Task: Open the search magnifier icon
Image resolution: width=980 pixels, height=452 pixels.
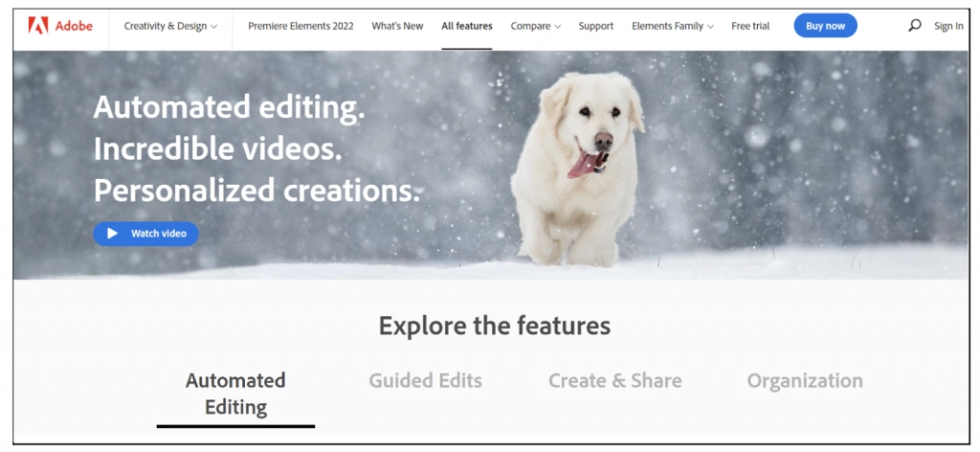Action: [x=914, y=26]
